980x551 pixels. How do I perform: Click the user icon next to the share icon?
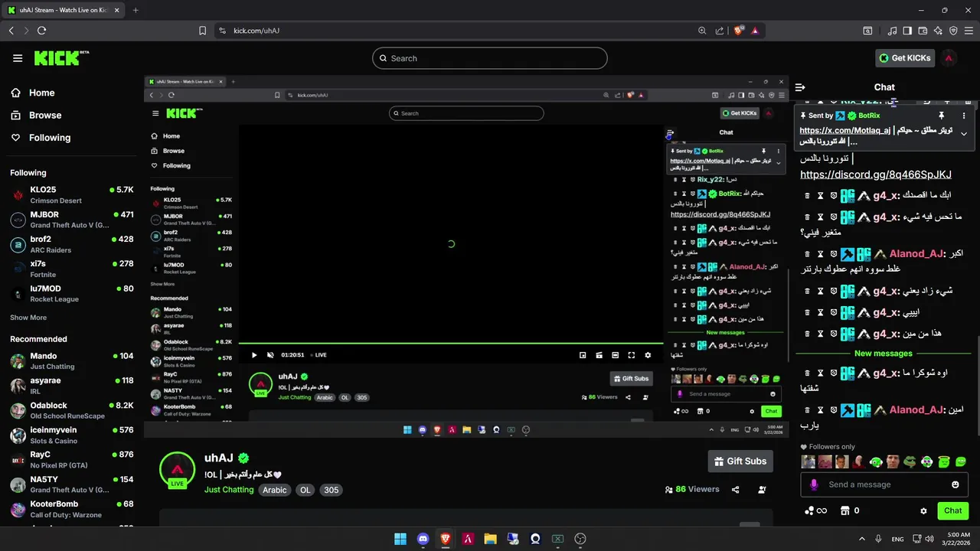point(762,490)
